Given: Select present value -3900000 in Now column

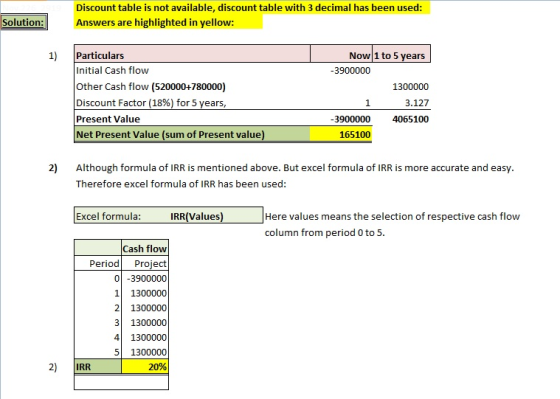Looking at the screenshot, I should 350,119.
